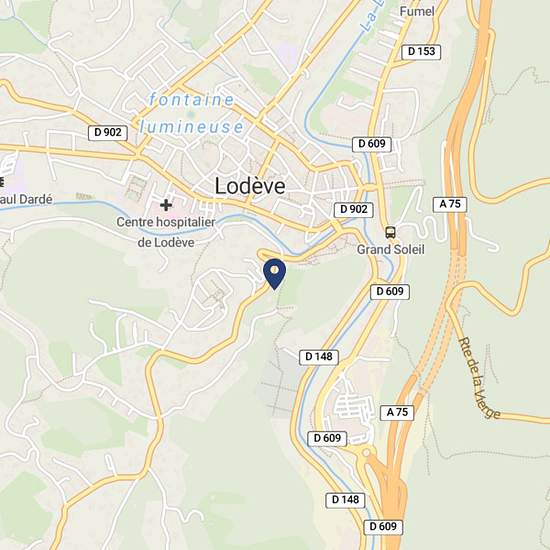Select the D 609 shield north of Grand Soleil
This screenshot has width=550, height=550.
[372, 144]
